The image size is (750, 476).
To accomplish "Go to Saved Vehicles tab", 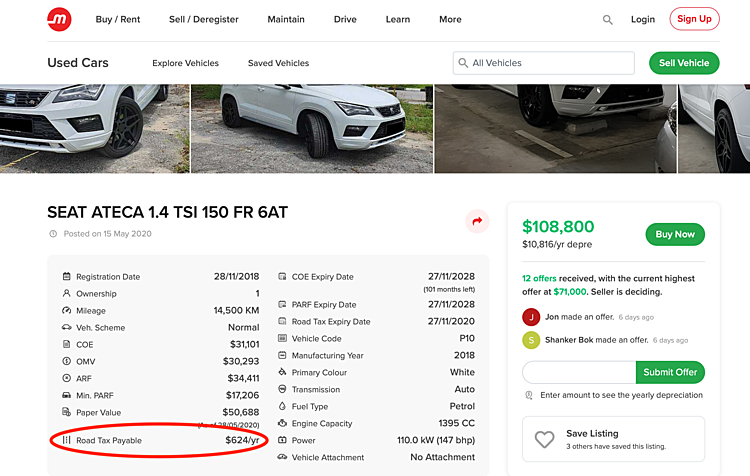I will click(278, 63).
